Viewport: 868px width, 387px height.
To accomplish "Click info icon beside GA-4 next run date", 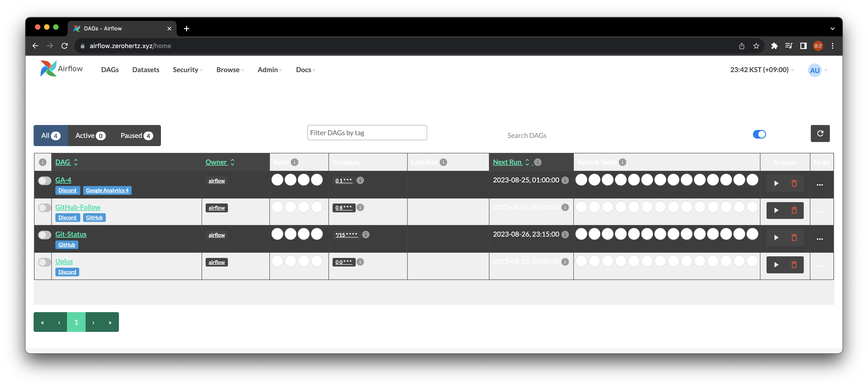I will click(565, 181).
